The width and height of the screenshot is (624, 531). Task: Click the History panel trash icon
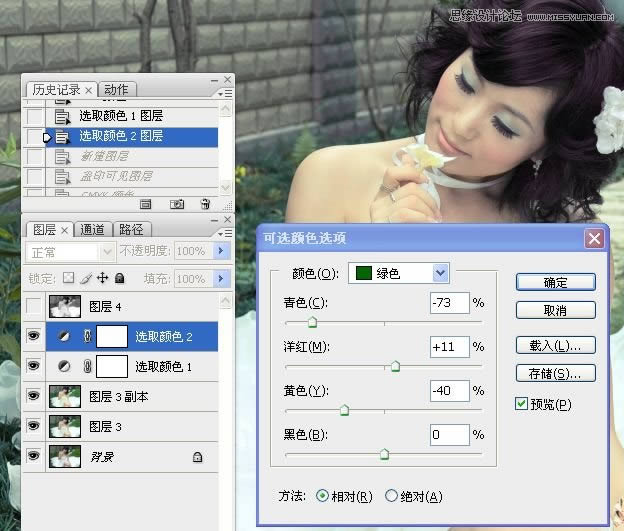click(x=204, y=204)
